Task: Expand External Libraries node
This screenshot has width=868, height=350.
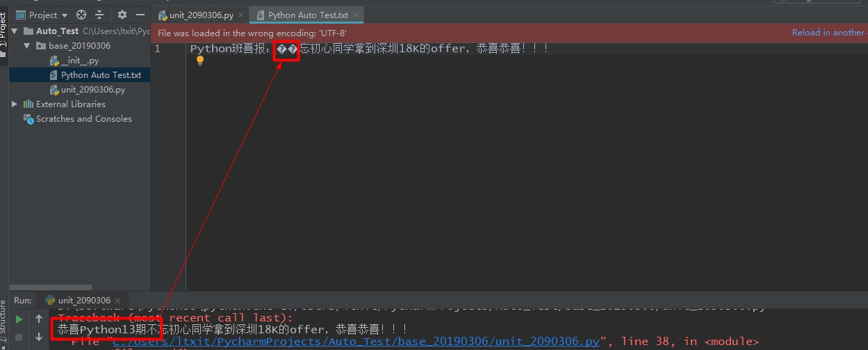Action: 15,104
